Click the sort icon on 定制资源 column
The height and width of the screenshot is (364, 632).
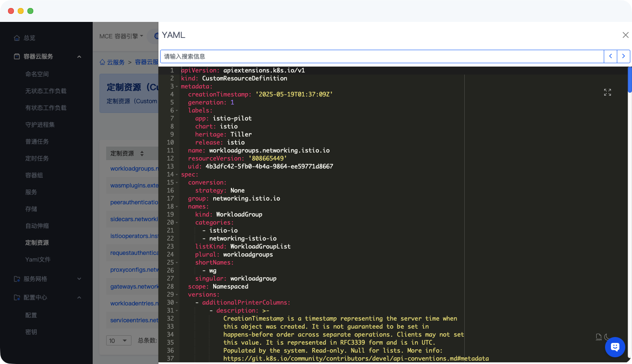[x=142, y=153]
